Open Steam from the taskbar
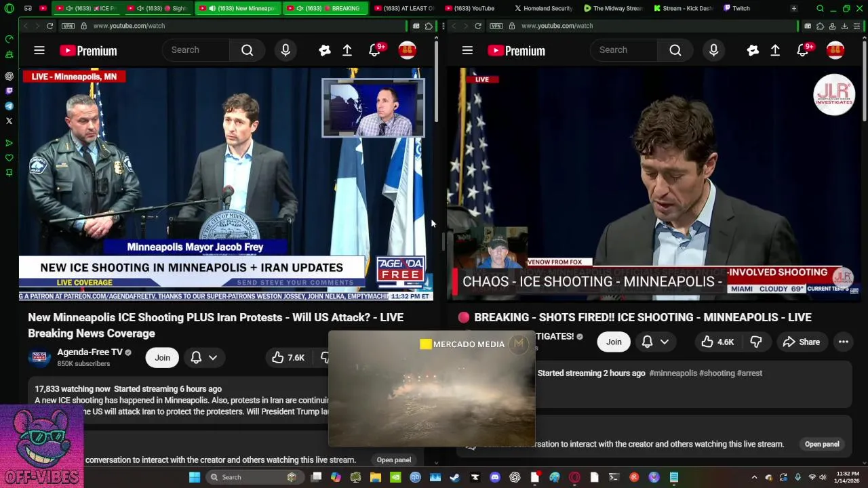The width and height of the screenshot is (868, 488). coord(455,477)
